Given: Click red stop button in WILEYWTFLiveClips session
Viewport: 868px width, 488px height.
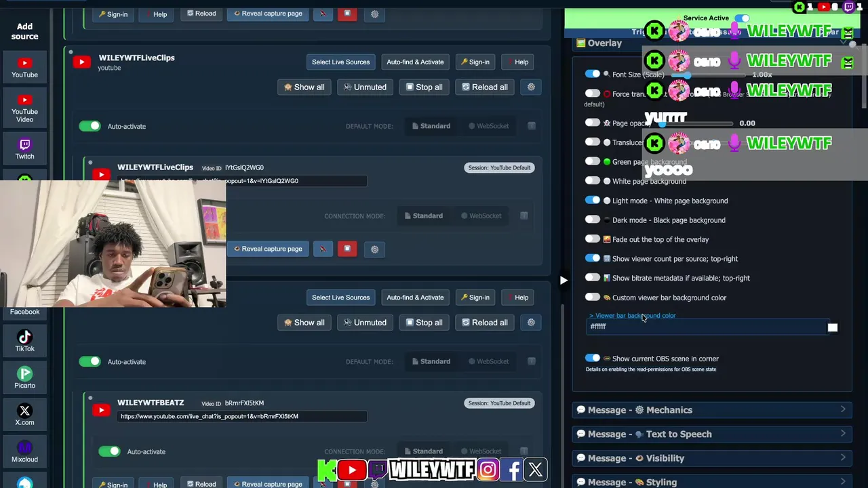Looking at the screenshot, I should (x=347, y=249).
